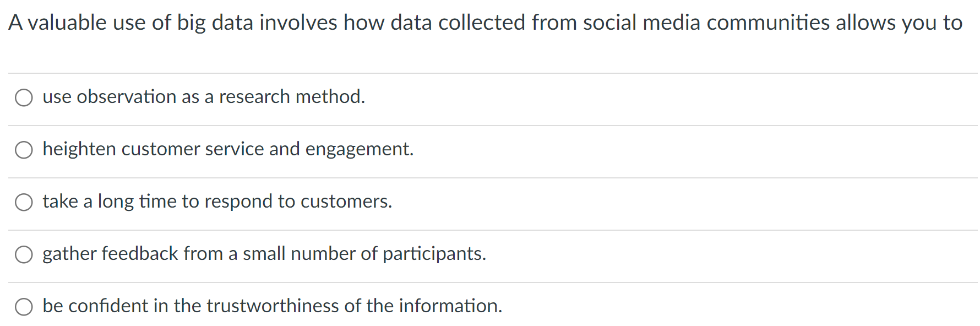
Task: Pick the 'gather feedback from a small number of participants' option
Action: 24,254
